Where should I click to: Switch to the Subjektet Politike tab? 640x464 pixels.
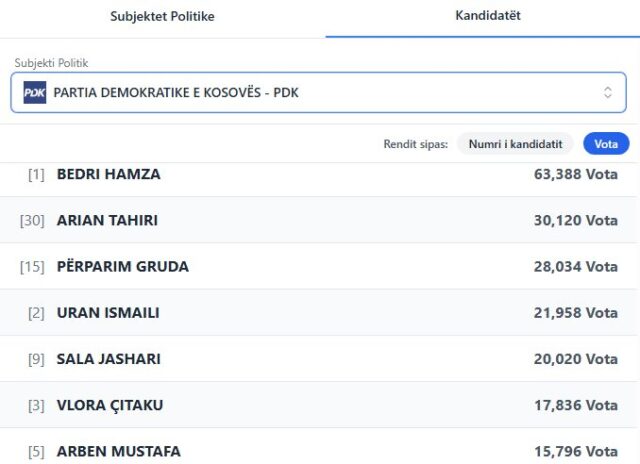(x=162, y=16)
